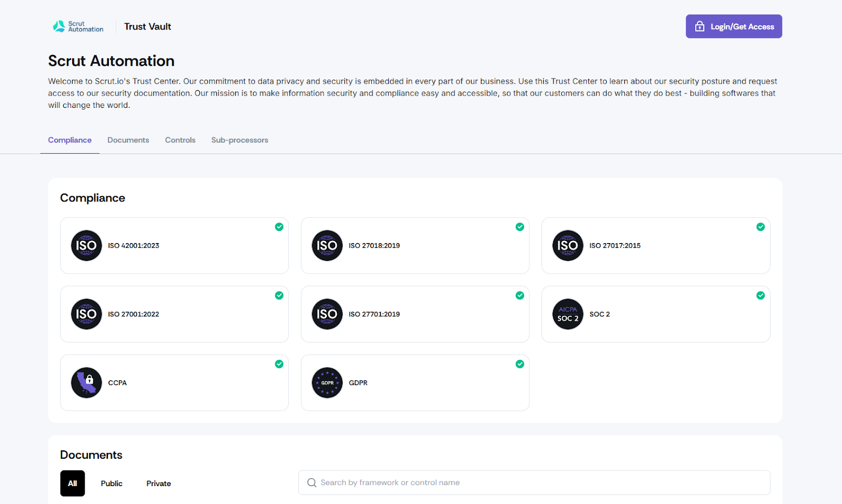The image size is (842, 504).
Task: Click the CCPA California lock icon
Action: coord(86,382)
